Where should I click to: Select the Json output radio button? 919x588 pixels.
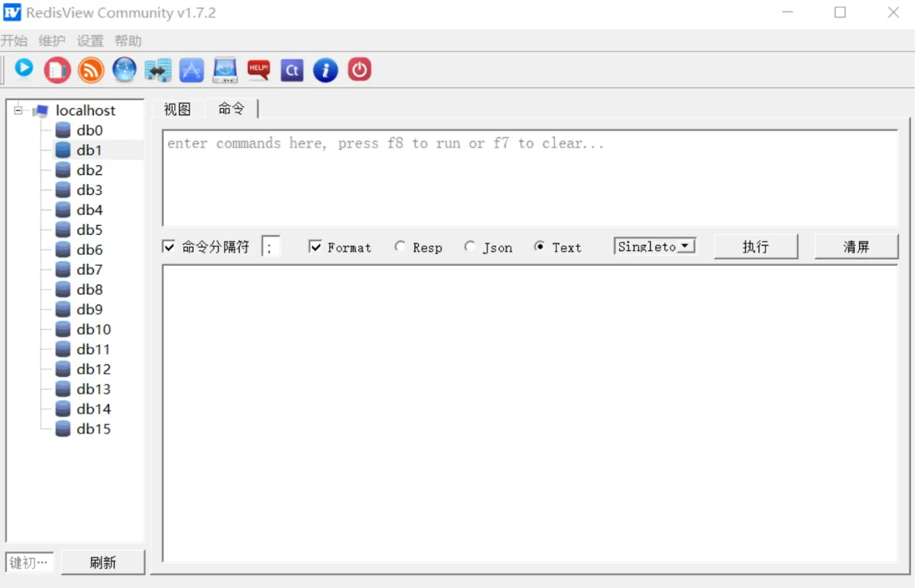(470, 246)
